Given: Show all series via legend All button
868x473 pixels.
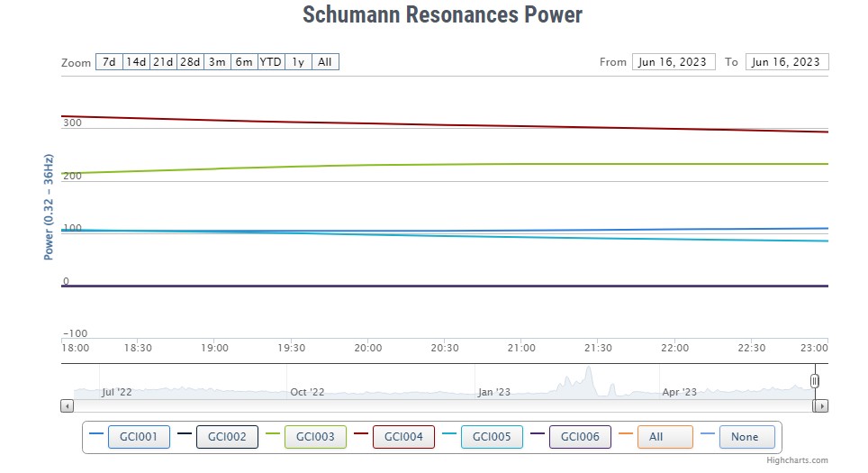Looking at the screenshot, I should (x=665, y=437).
